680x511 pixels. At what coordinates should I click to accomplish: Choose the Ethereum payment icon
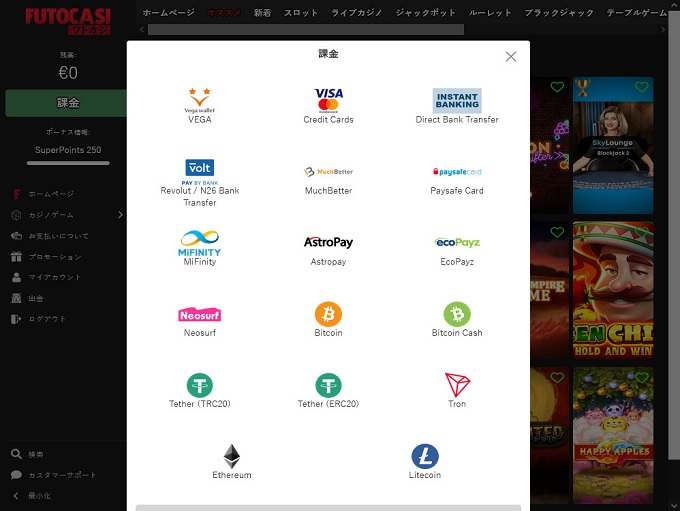coord(231,457)
